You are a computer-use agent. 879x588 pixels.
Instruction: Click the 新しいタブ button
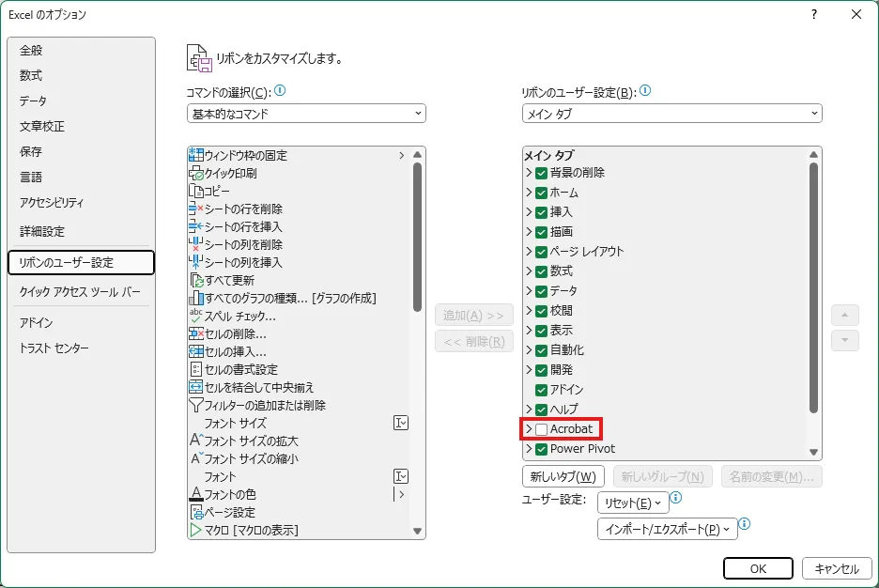coord(563,476)
